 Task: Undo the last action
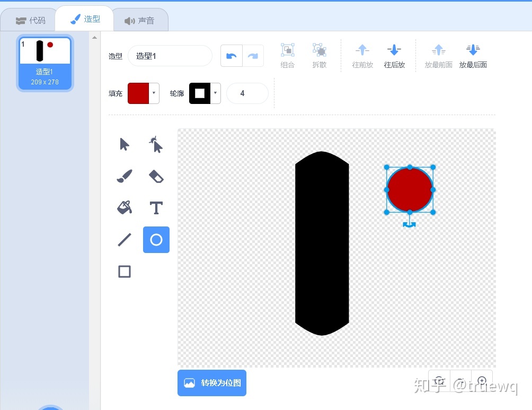pyautogui.click(x=232, y=56)
